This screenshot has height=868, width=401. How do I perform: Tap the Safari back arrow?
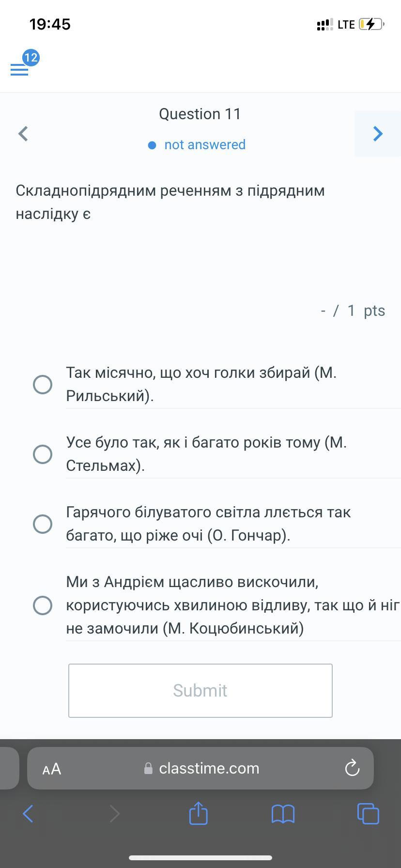(28, 814)
